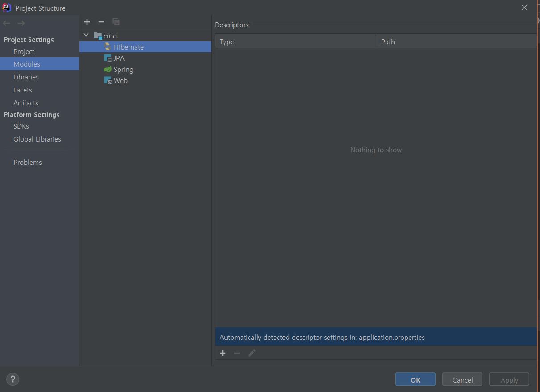Confirm with the OK button
Screen dimensions: 540x392
415,379
